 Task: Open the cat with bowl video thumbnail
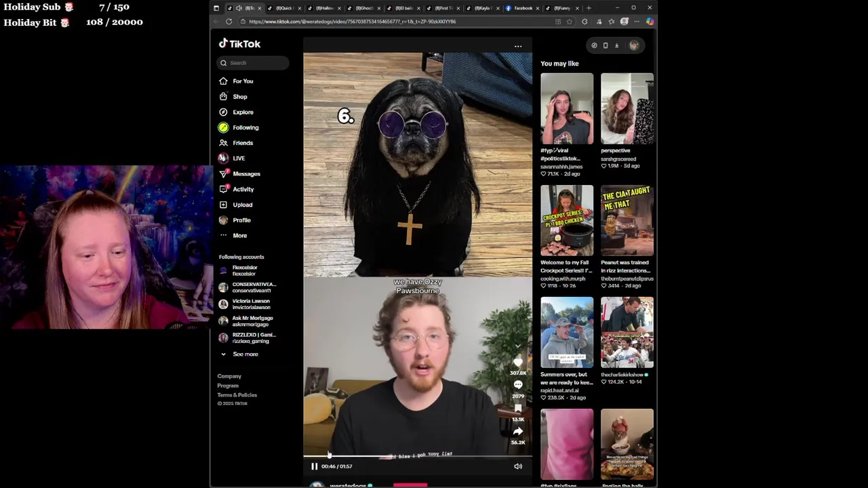pos(627,444)
